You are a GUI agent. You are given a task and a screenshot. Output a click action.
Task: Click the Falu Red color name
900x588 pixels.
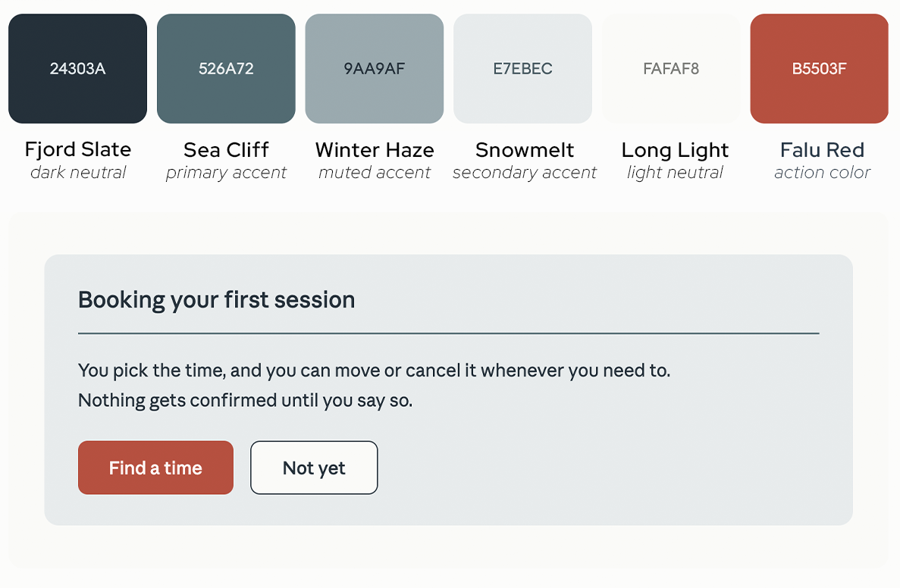click(822, 150)
